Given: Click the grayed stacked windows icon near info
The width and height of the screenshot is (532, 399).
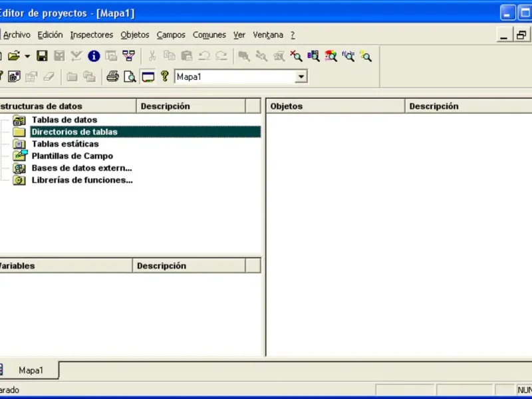Looking at the screenshot, I should click(x=111, y=56).
